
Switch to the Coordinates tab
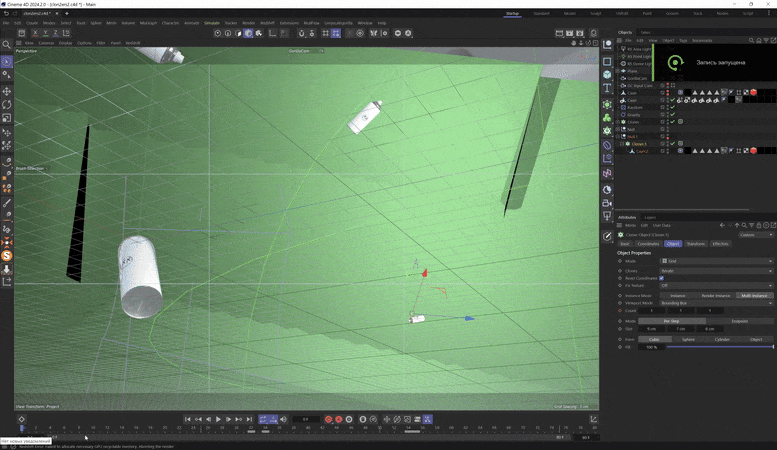pos(648,243)
